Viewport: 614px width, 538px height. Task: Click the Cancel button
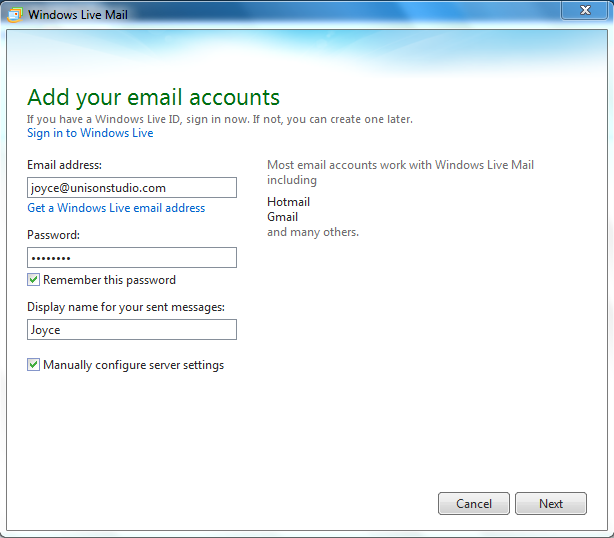click(x=474, y=504)
